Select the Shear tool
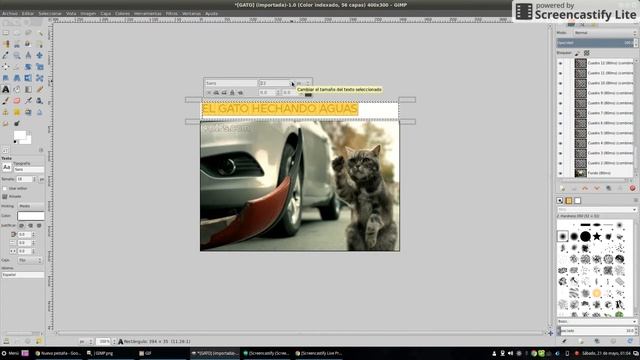This screenshot has height=360, width=640. 6,78
